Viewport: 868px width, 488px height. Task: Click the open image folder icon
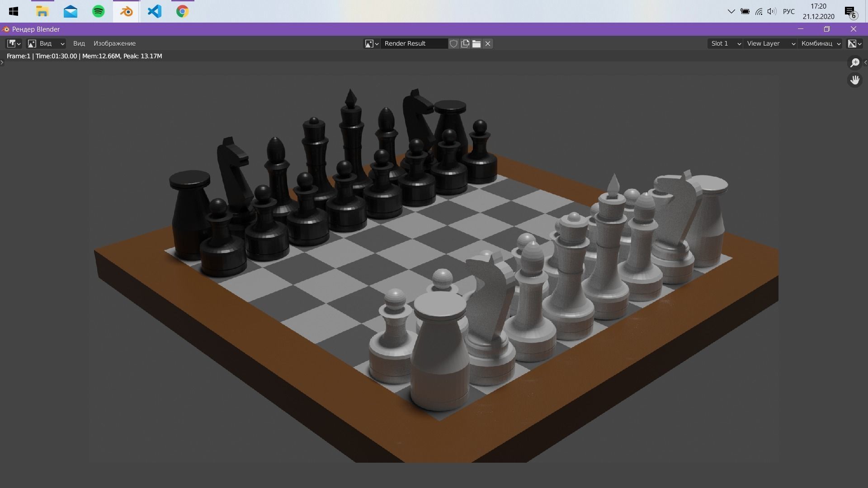(x=476, y=43)
